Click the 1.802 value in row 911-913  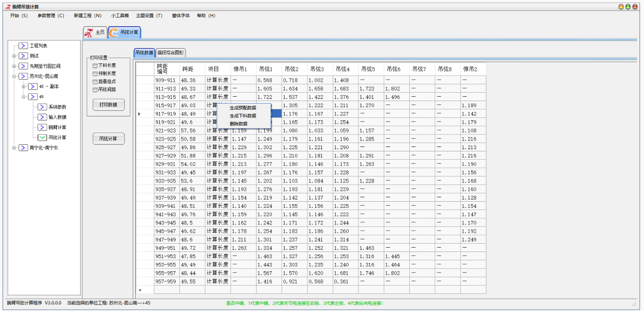click(397, 88)
